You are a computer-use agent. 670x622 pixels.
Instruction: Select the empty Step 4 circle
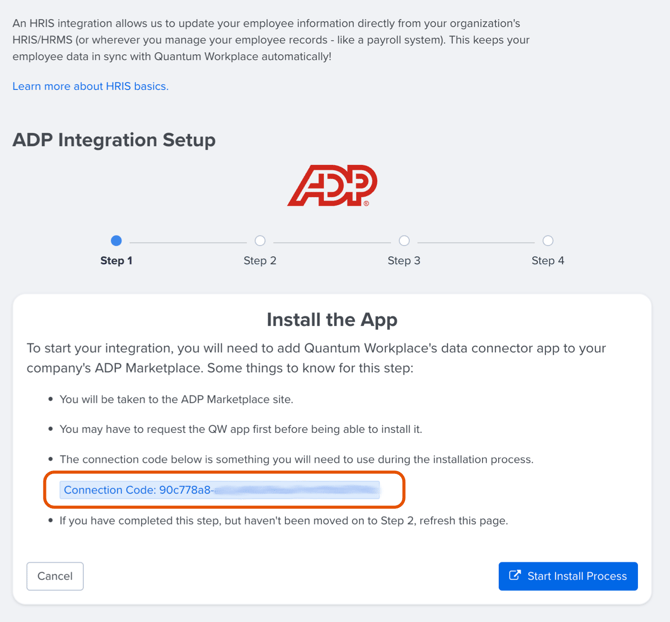[x=548, y=241]
